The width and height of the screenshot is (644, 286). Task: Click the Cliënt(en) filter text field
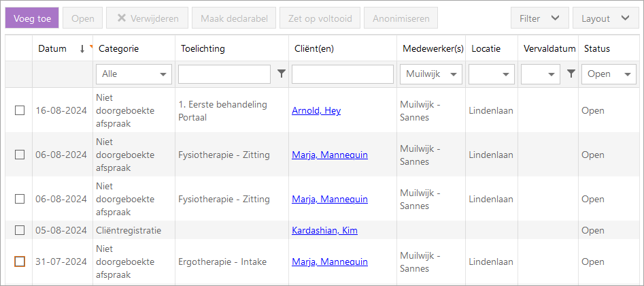point(343,74)
